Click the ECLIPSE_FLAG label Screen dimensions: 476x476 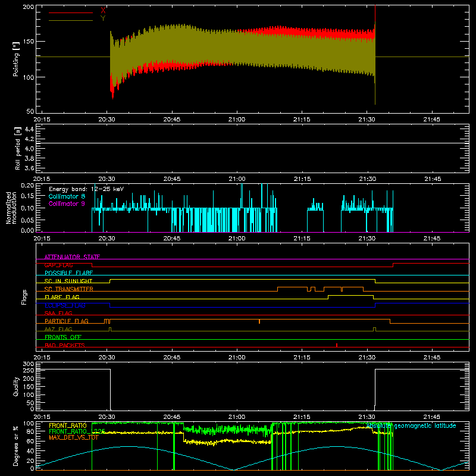(65, 305)
